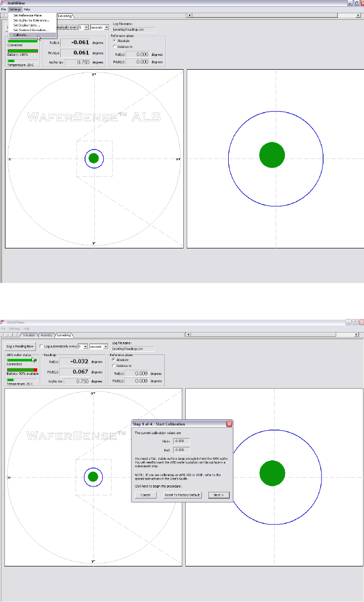Click the Pitch(y) reading 0.067 in the lower window

point(74,371)
